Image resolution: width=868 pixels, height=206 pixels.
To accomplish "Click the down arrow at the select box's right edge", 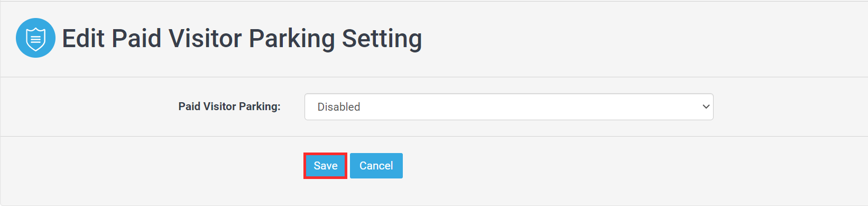I will pyautogui.click(x=706, y=107).
